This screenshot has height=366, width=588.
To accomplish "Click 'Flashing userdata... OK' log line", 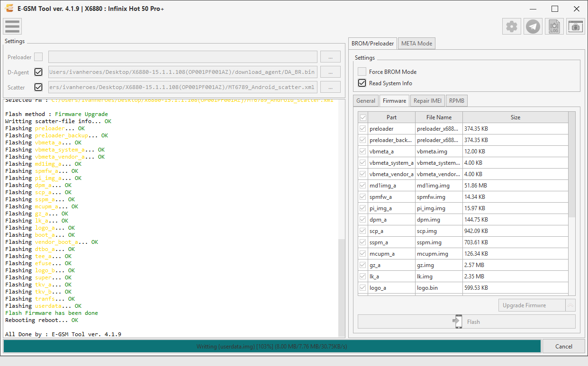I will pos(44,306).
